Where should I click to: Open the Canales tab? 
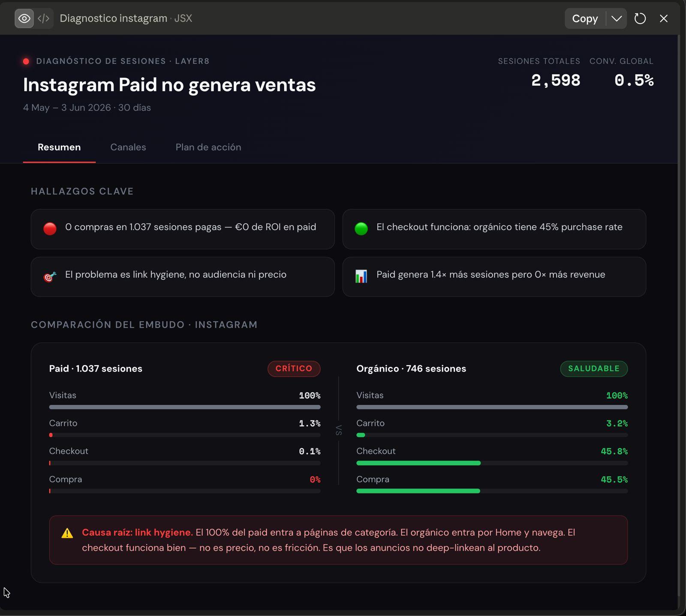tap(128, 147)
